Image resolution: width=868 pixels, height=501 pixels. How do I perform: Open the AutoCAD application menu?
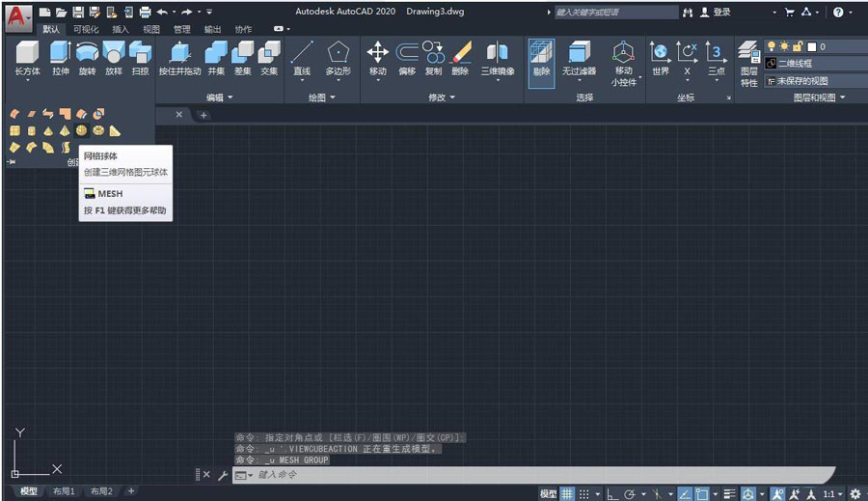(x=17, y=17)
